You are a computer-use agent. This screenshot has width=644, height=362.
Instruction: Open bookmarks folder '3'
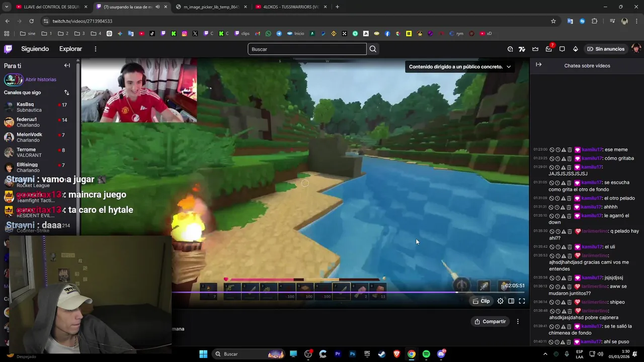coord(79,34)
